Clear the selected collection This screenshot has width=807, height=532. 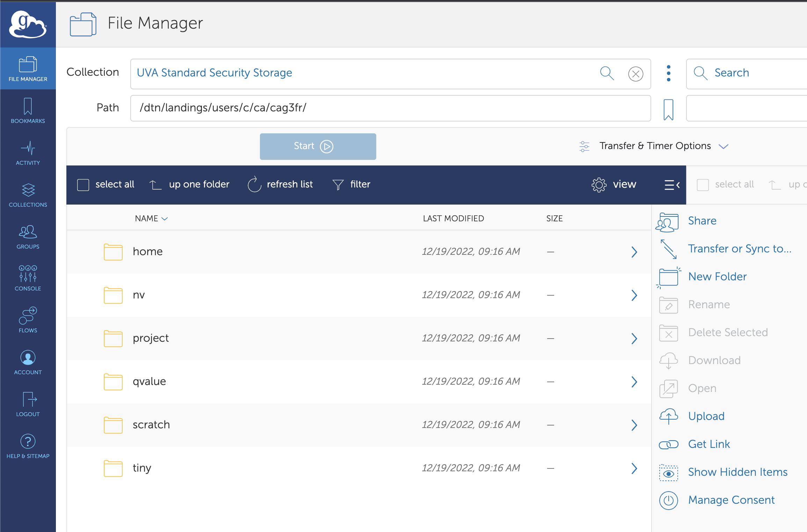point(635,74)
